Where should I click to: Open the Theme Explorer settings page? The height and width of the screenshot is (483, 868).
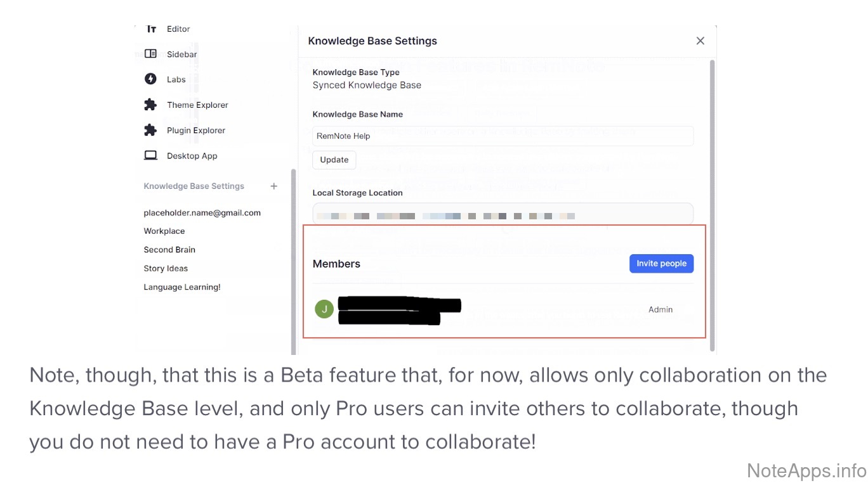[197, 105]
